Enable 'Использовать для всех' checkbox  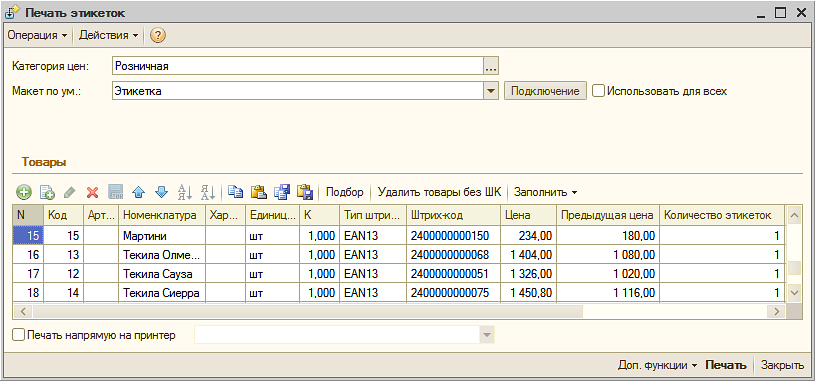click(x=599, y=91)
